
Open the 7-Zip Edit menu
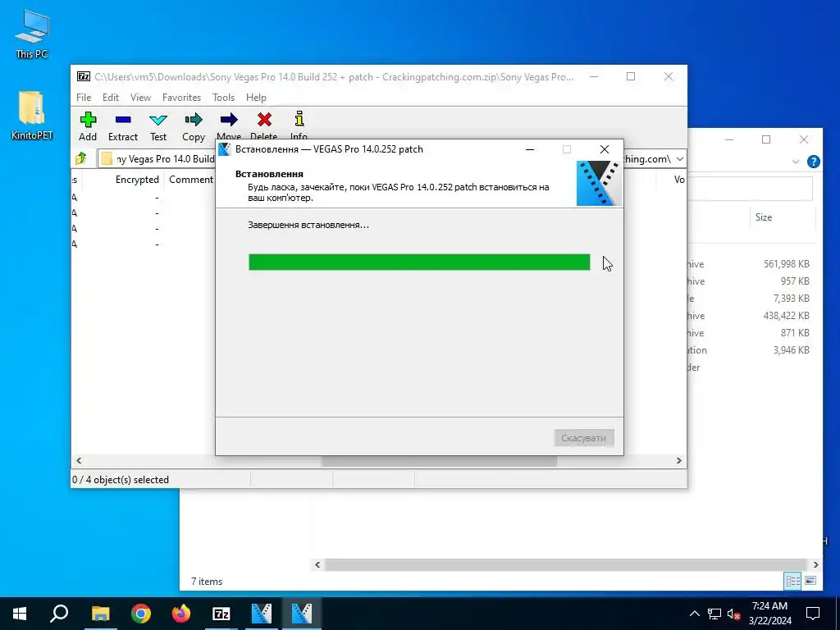click(x=111, y=98)
